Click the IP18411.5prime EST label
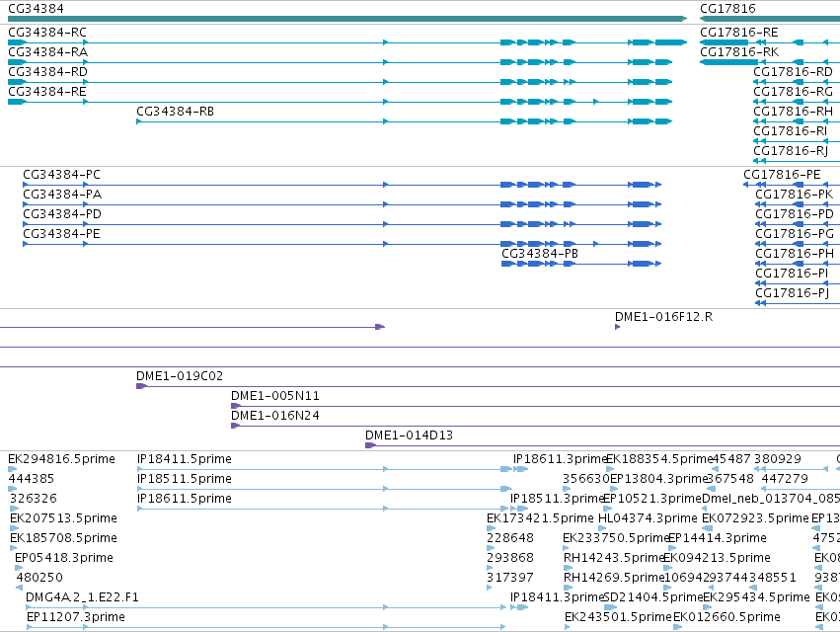The image size is (840, 632). (x=185, y=459)
